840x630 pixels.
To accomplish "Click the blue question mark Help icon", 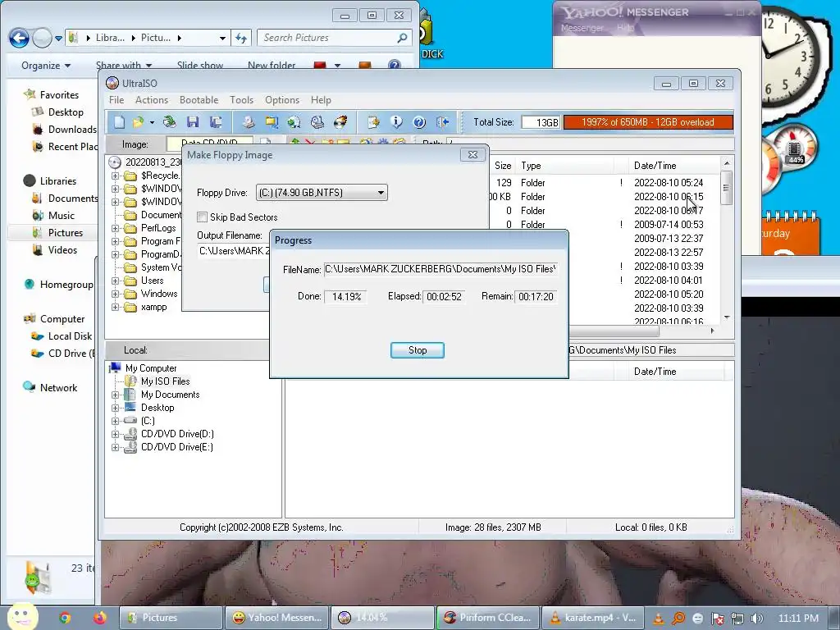I will [x=419, y=122].
